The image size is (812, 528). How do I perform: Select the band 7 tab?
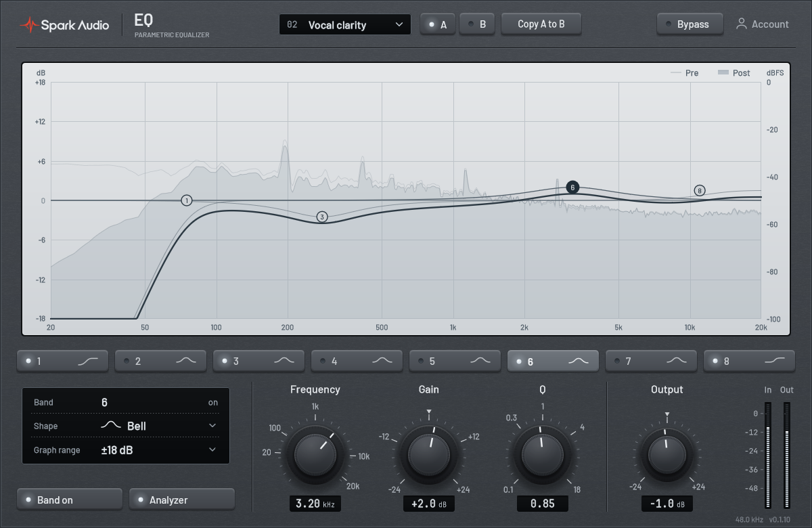pos(651,361)
